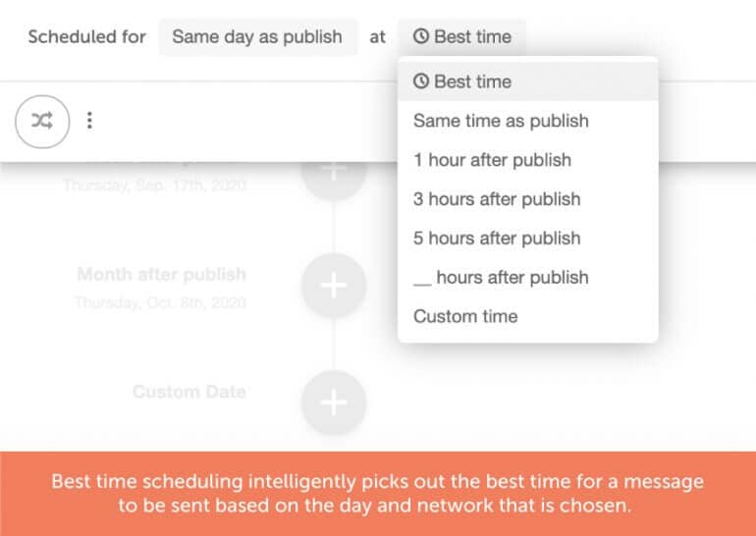The image size is (756, 536).
Task: Click the clock icon on the highlighted Best time option
Action: [x=421, y=80]
